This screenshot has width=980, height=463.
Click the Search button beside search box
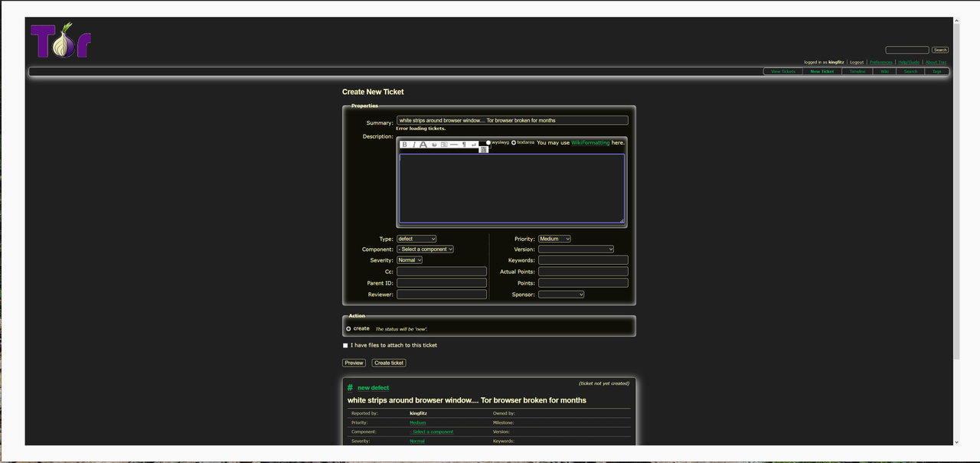[940, 50]
